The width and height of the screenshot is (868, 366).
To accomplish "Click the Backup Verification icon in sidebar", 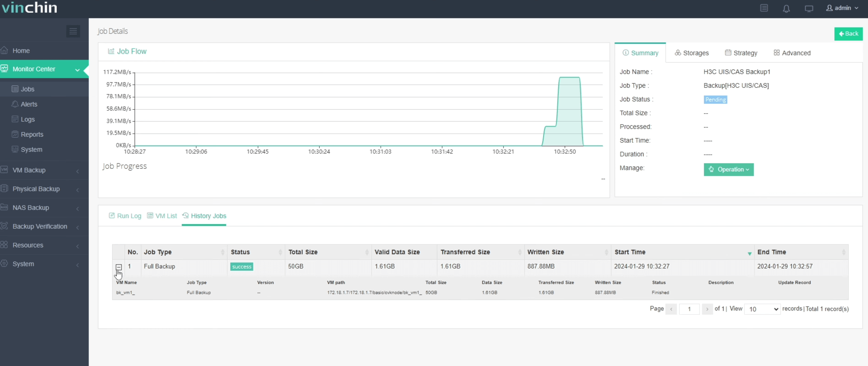I will [5, 226].
